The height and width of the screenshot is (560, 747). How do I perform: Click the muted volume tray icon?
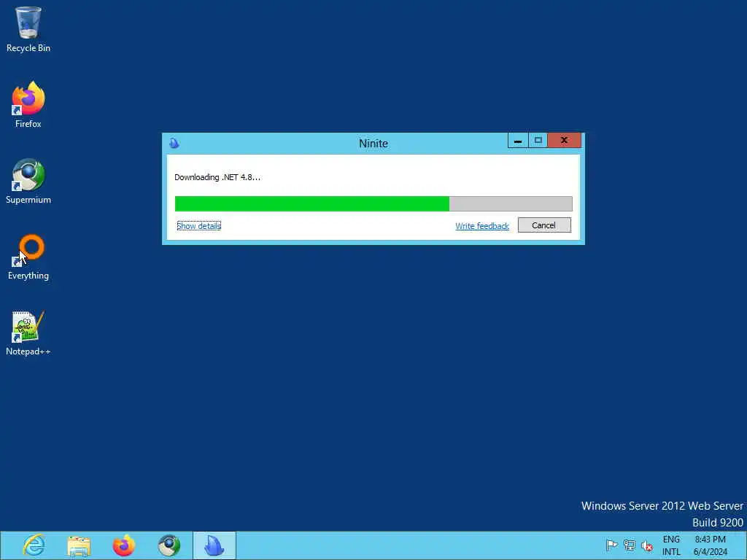tap(646, 545)
